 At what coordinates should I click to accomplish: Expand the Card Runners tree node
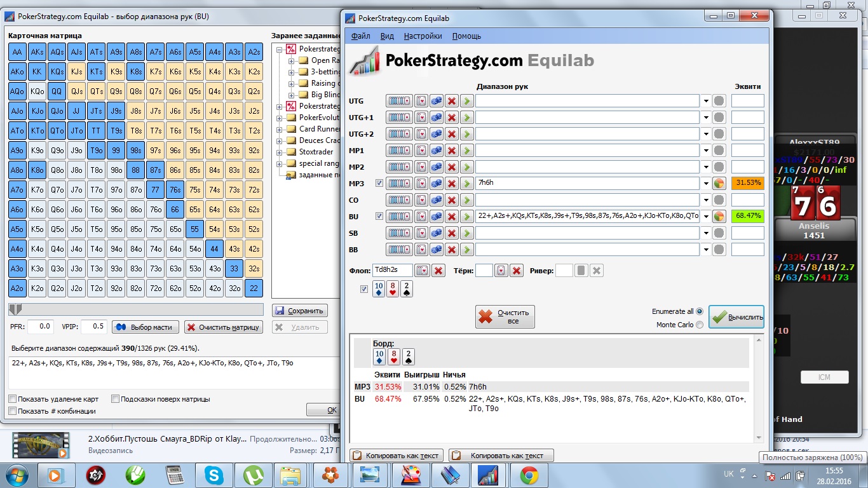280,129
